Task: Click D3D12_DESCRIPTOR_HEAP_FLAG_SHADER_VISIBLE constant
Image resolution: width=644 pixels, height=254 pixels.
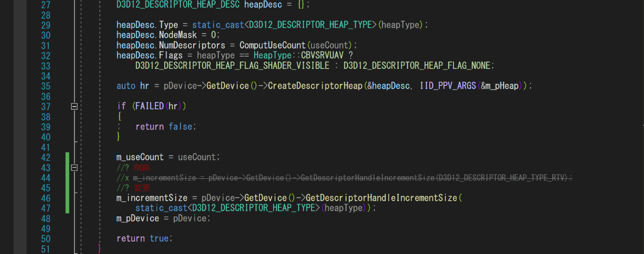Action: pos(232,66)
